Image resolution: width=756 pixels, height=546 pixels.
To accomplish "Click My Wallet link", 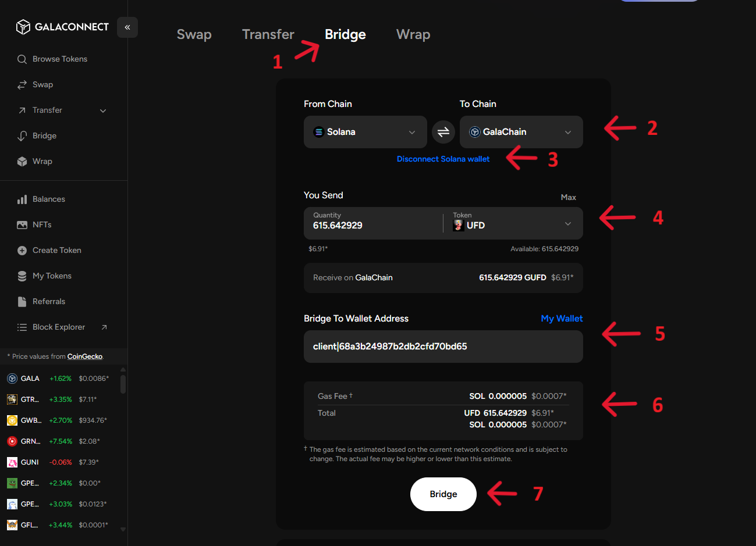I will (562, 319).
